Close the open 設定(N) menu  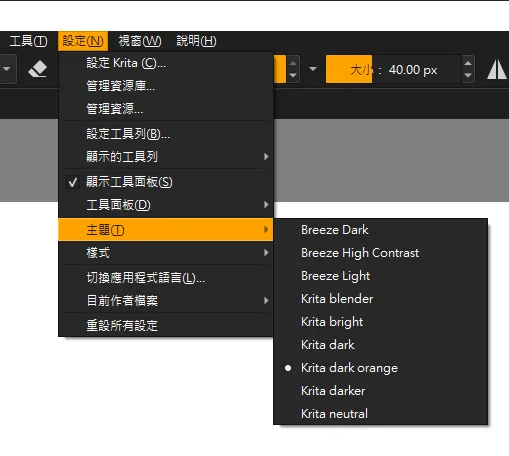(83, 41)
